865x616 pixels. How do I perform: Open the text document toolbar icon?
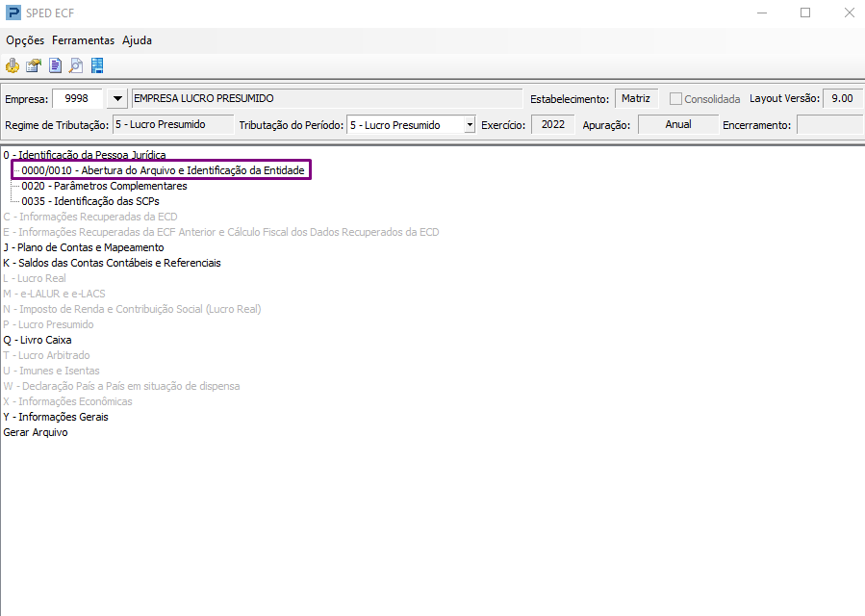pos(55,65)
